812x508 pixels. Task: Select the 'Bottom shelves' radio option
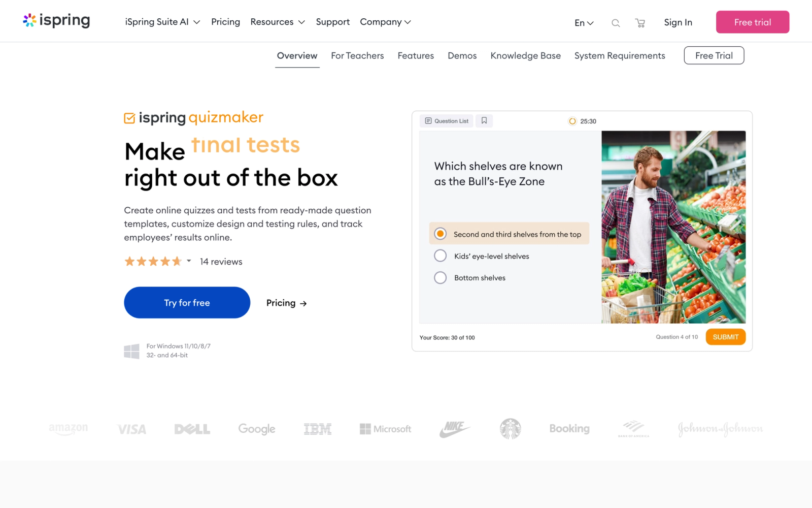470,278
